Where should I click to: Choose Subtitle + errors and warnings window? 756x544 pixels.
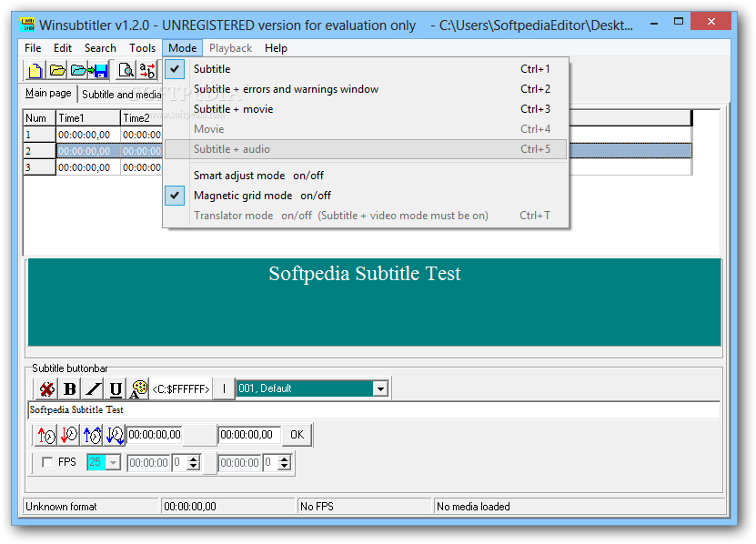tap(367, 89)
